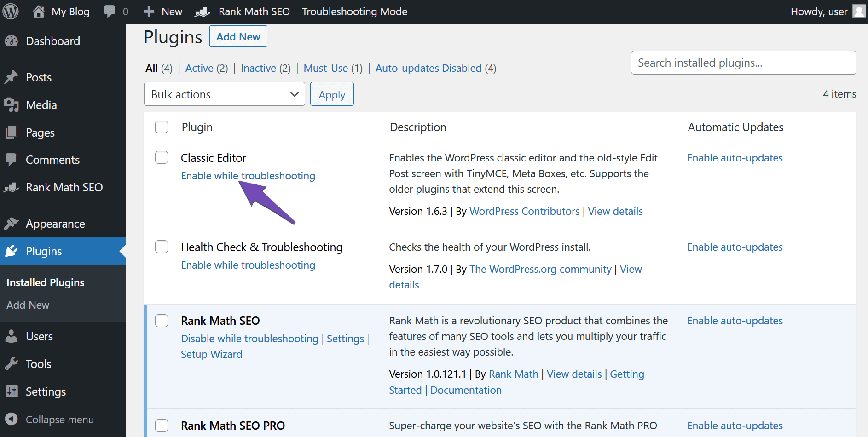Enable Classic Editor while troubleshooting
The width and height of the screenshot is (868, 437).
point(248,176)
